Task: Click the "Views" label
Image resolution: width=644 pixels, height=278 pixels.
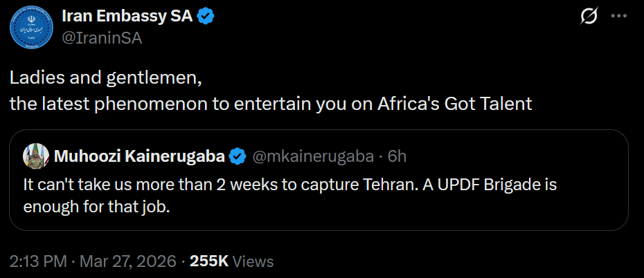Action: tap(253, 261)
